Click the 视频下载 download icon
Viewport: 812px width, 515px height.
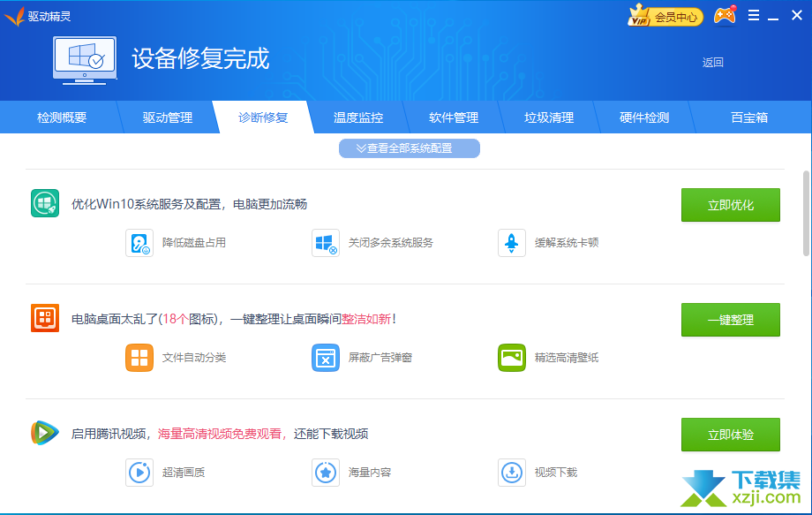coord(512,473)
